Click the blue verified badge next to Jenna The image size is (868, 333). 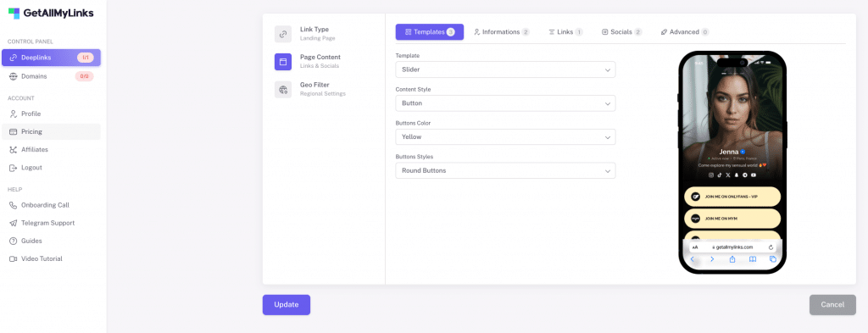tap(743, 152)
